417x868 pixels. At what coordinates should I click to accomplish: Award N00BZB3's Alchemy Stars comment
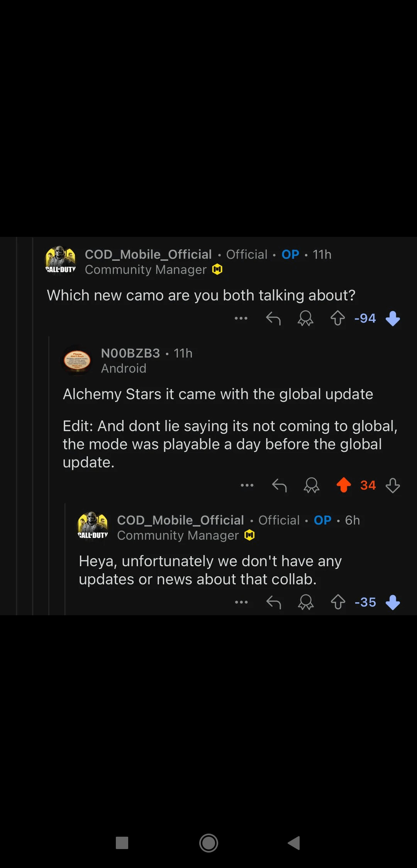click(312, 485)
